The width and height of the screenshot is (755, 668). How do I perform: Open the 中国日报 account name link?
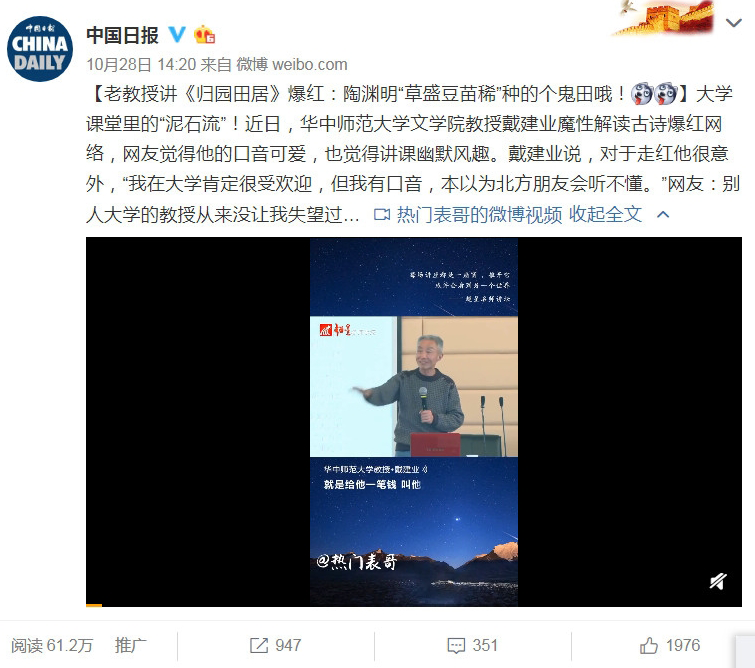pos(123,35)
